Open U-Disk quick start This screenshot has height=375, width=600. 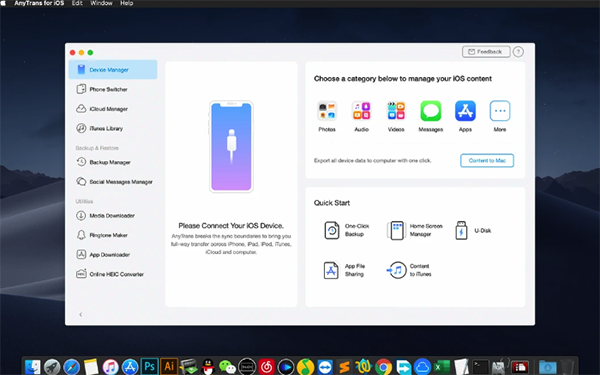point(473,230)
